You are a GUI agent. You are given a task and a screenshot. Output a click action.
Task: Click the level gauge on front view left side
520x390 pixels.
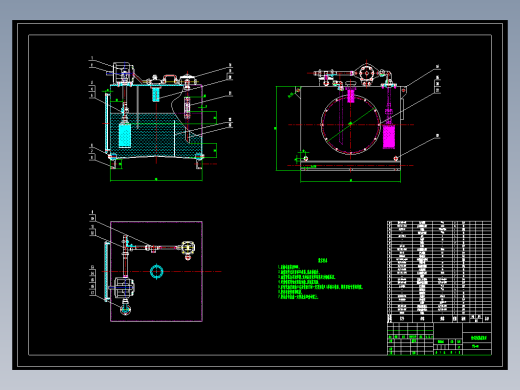[107, 123]
